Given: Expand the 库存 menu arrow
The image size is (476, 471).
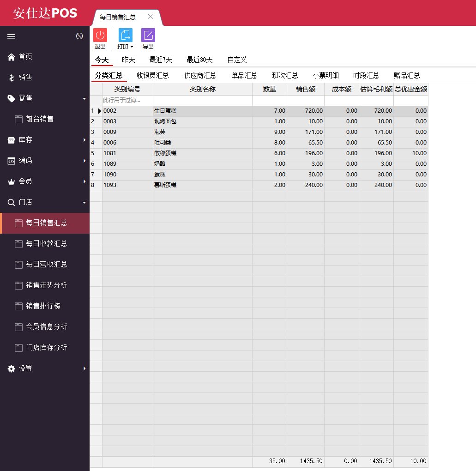Looking at the screenshot, I should [84, 140].
